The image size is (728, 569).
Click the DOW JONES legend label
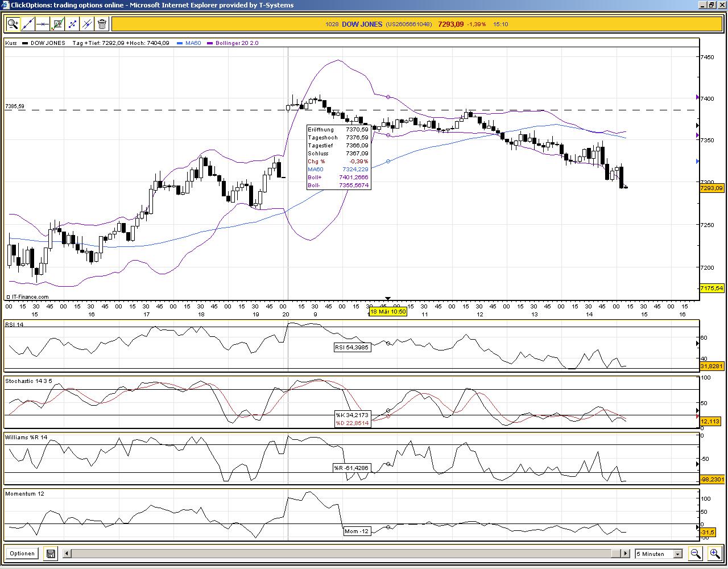click(48, 43)
